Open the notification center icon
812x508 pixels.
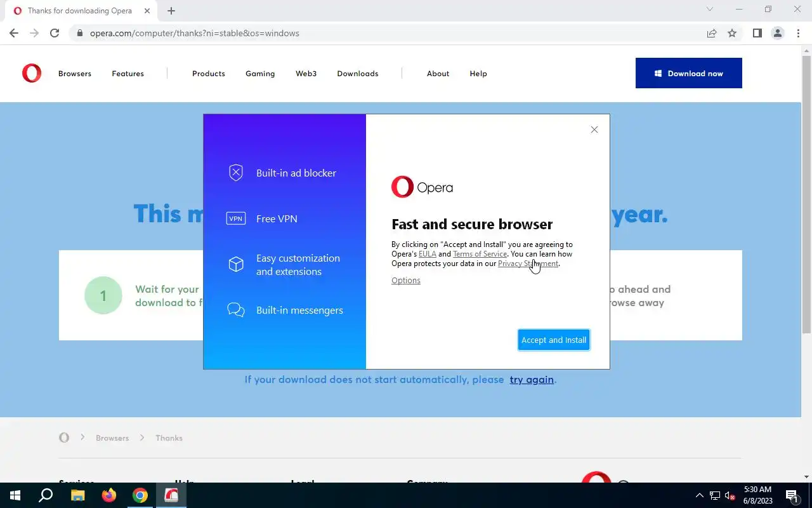tap(792, 496)
